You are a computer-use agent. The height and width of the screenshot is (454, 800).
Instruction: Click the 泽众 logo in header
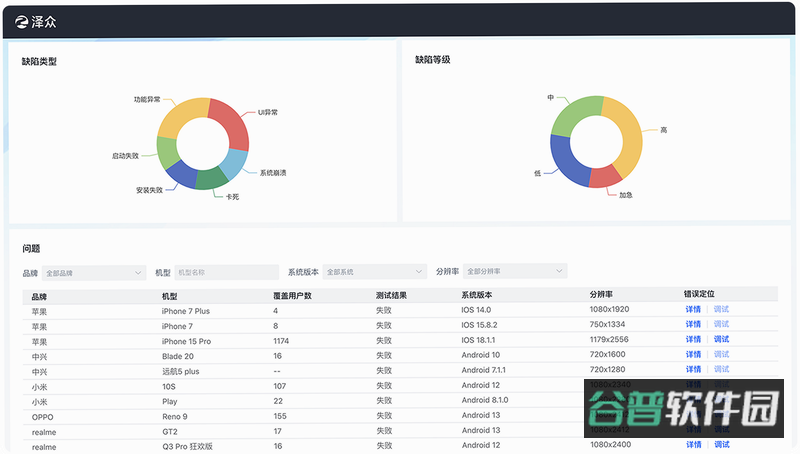click(x=36, y=22)
